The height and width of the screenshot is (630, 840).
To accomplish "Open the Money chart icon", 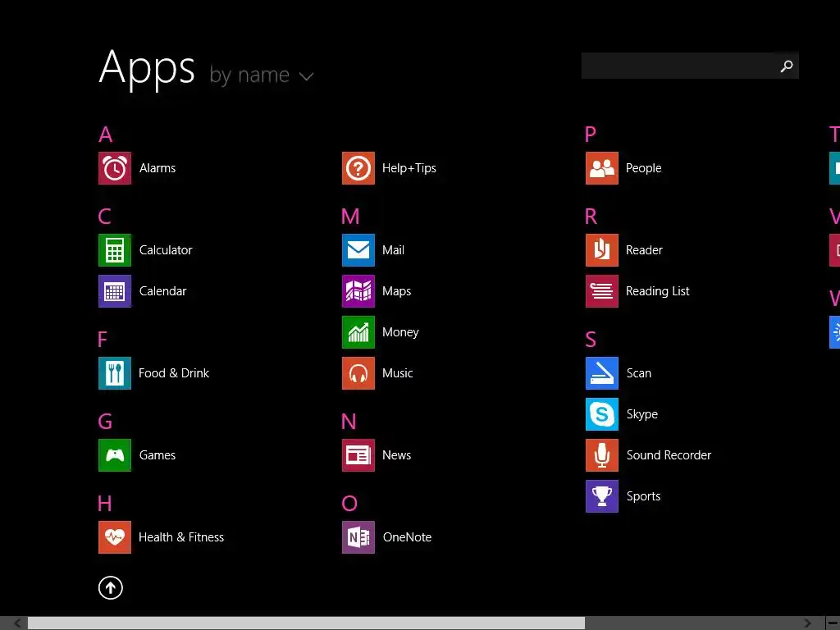I will [358, 332].
